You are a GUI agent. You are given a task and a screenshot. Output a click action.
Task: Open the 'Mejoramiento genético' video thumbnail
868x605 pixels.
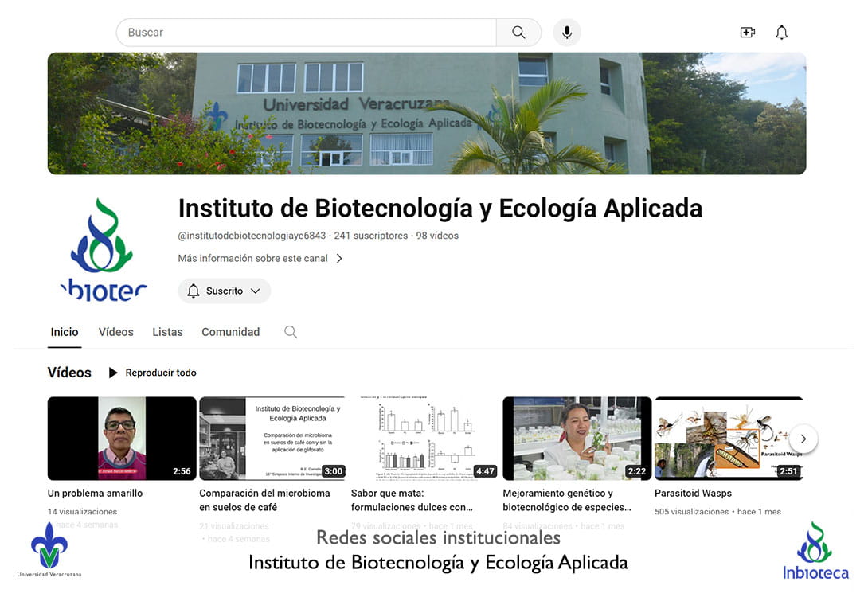(577, 439)
